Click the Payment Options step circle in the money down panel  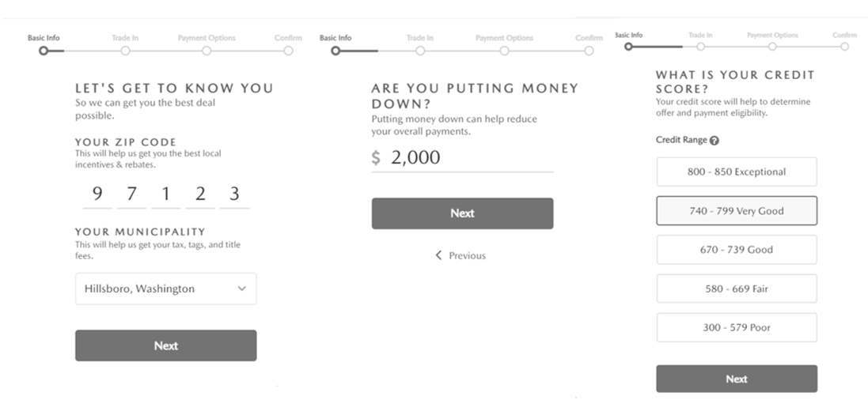click(x=504, y=51)
